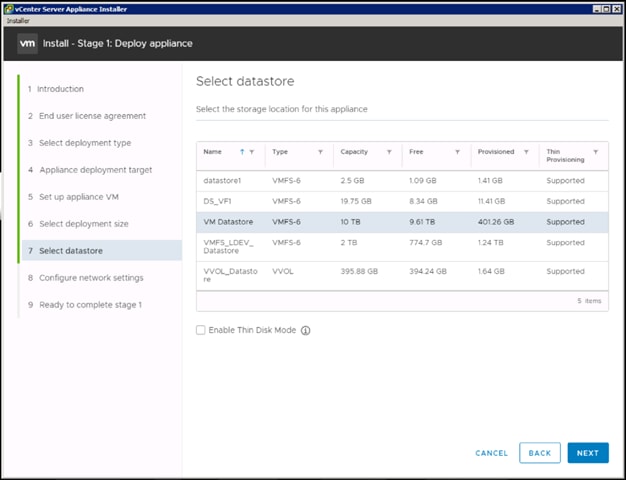Click the 5 items count label

point(589,301)
